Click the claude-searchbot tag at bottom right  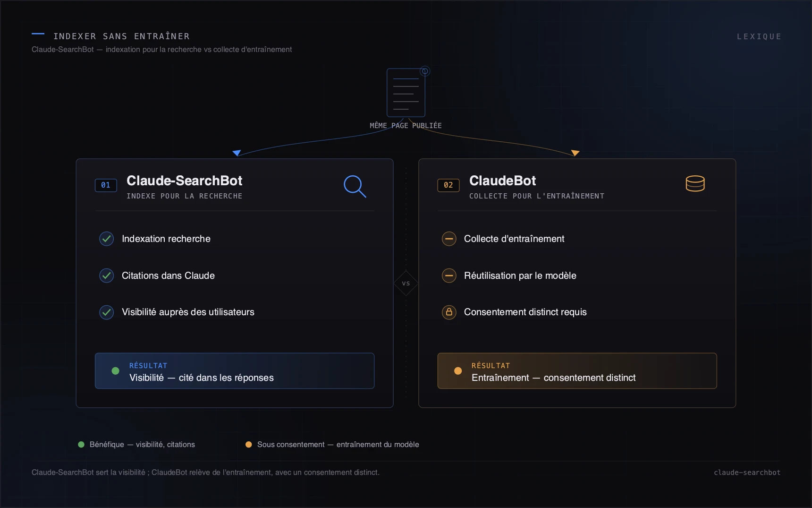[x=747, y=473]
